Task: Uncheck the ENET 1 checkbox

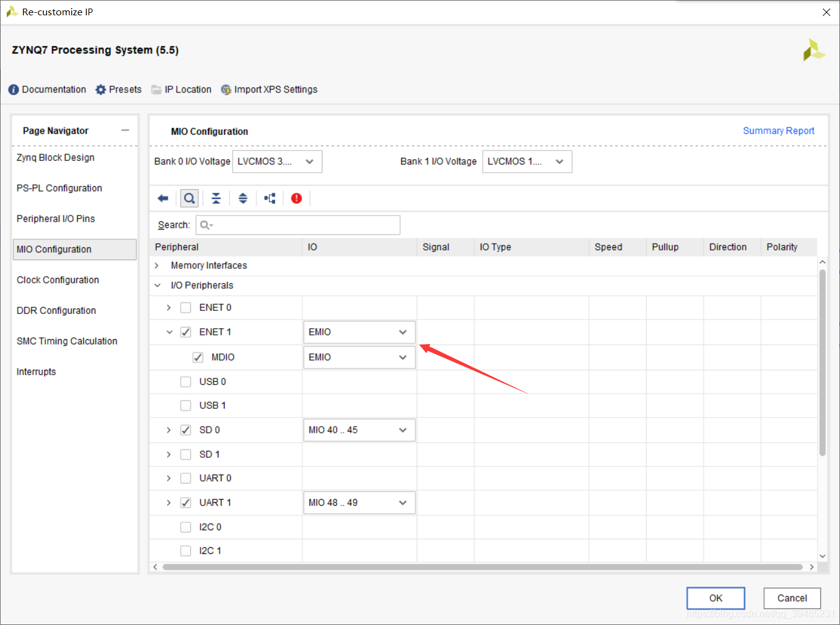Action: tap(186, 332)
